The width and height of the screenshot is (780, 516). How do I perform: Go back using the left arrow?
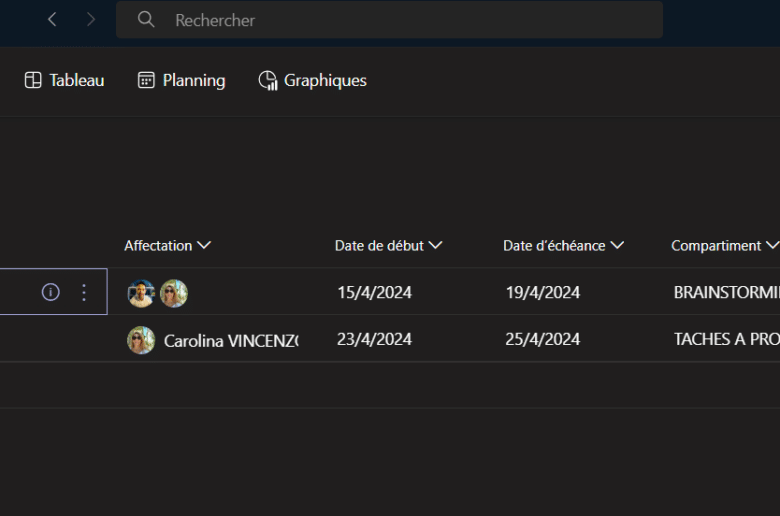click(52, 20)
